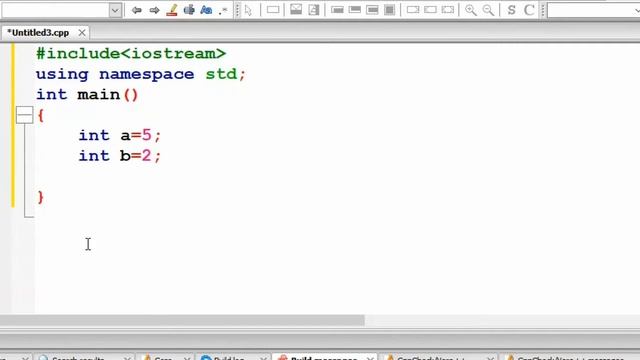Click the dashed outlined box icon before zoom
The image size is (640, 360).
click(448, 10)
